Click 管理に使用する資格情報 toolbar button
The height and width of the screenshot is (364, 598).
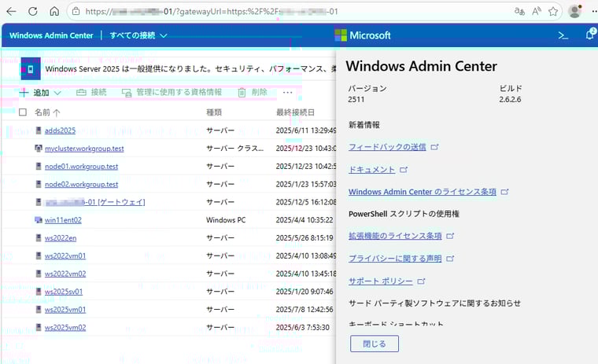pos(172,92)
